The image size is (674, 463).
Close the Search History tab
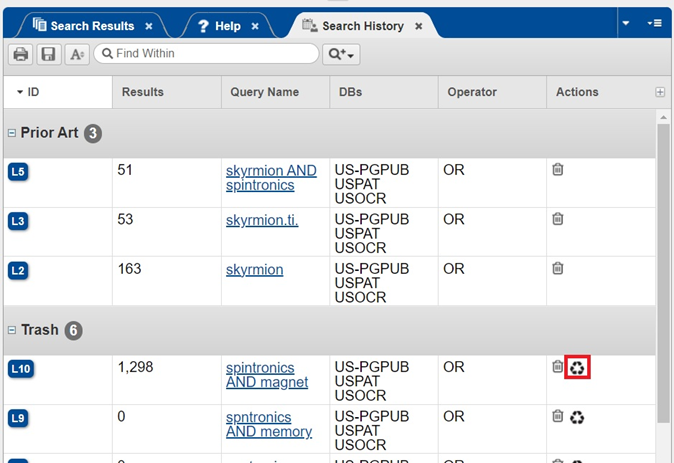click(x=418, y=26)
